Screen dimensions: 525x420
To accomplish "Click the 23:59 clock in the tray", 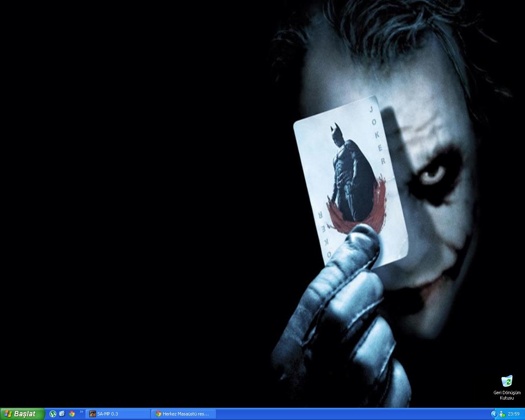I will pos(514,414).
